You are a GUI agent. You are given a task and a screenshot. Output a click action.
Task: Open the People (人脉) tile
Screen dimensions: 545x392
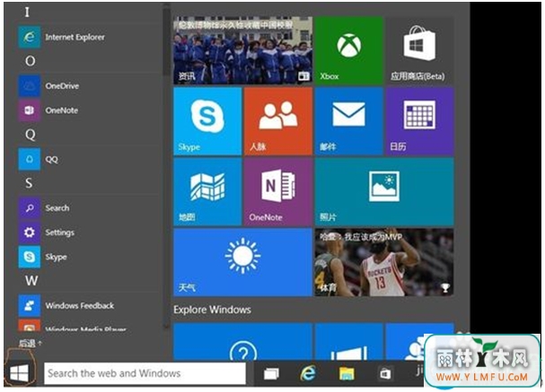tap(278, 121)
